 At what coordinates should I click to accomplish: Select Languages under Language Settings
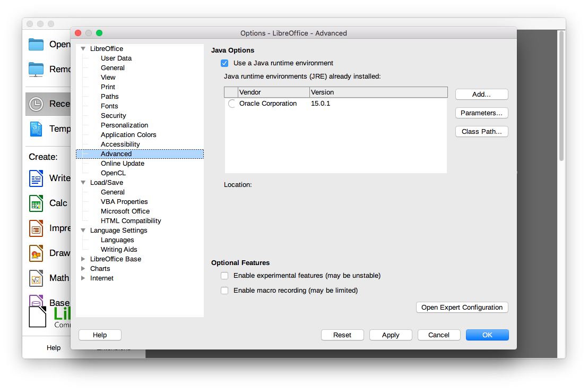117,240
